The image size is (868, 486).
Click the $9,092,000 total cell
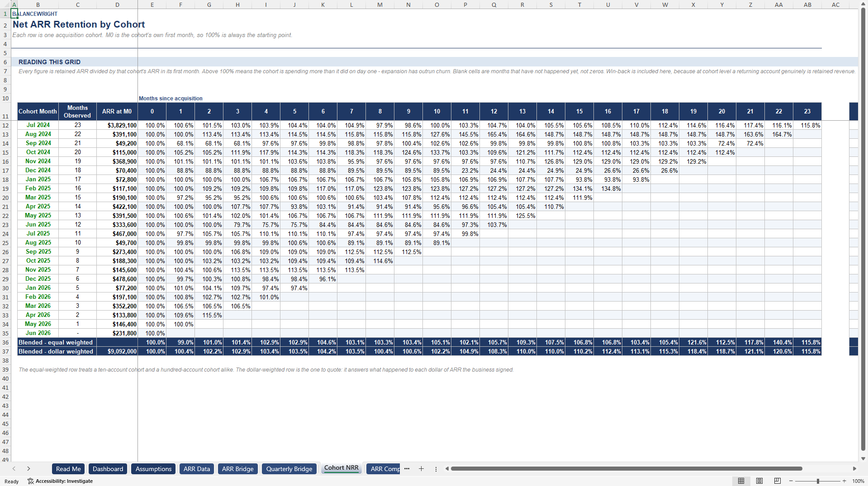(117, 351)
